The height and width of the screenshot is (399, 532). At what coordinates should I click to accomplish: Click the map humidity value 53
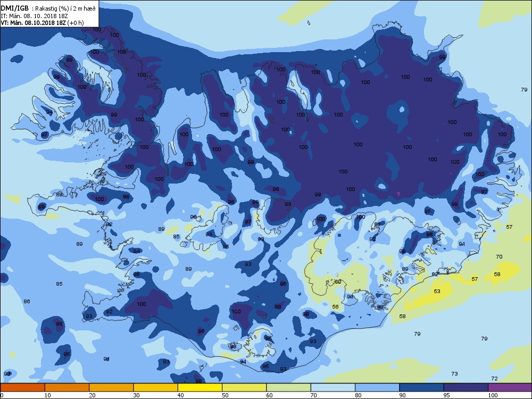click(437, 291)
